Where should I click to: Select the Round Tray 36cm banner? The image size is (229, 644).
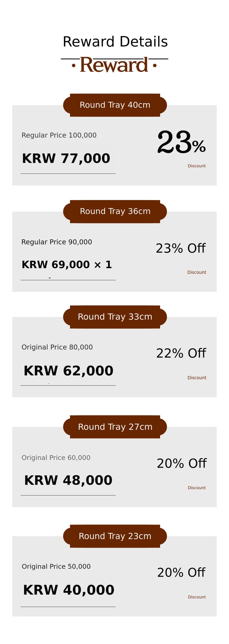115,211
